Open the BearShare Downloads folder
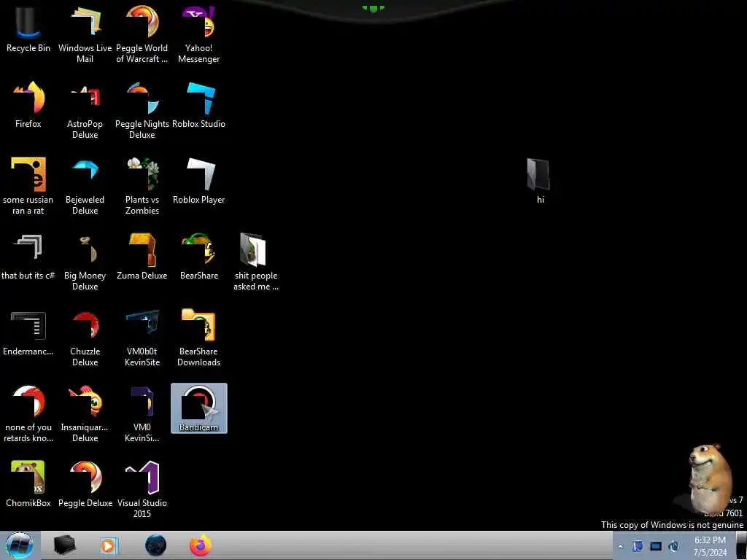 pyautogui.click(x=198, y=337)
